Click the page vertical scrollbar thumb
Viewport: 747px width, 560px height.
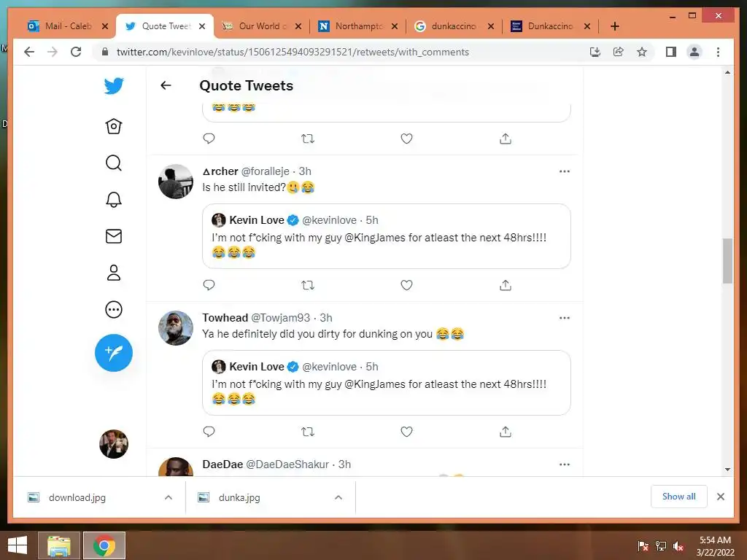(x=727, y=260)
